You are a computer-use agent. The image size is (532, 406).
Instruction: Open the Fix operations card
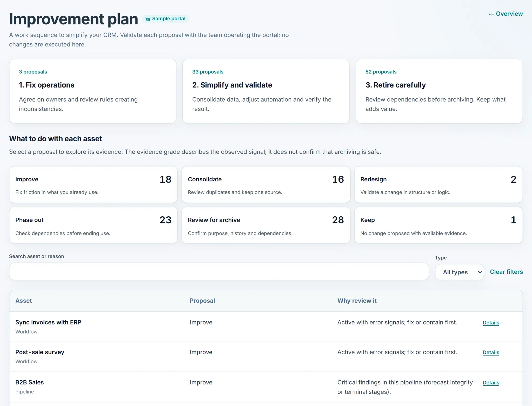pyautogui.click(x=93, y=91)
